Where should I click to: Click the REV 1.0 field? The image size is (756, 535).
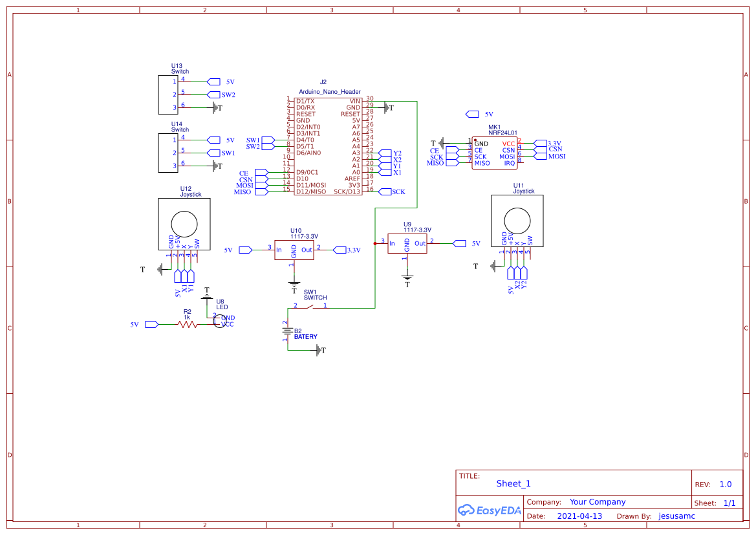coord(724,483)
